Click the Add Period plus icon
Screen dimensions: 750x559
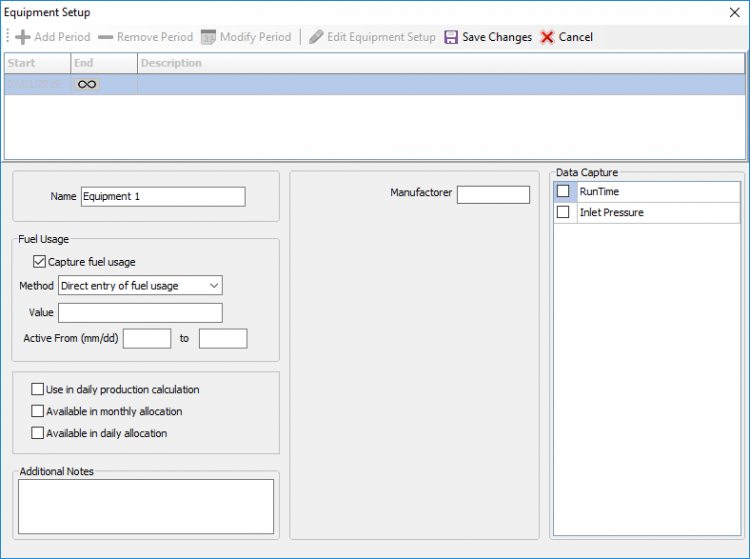coord(22,37)
